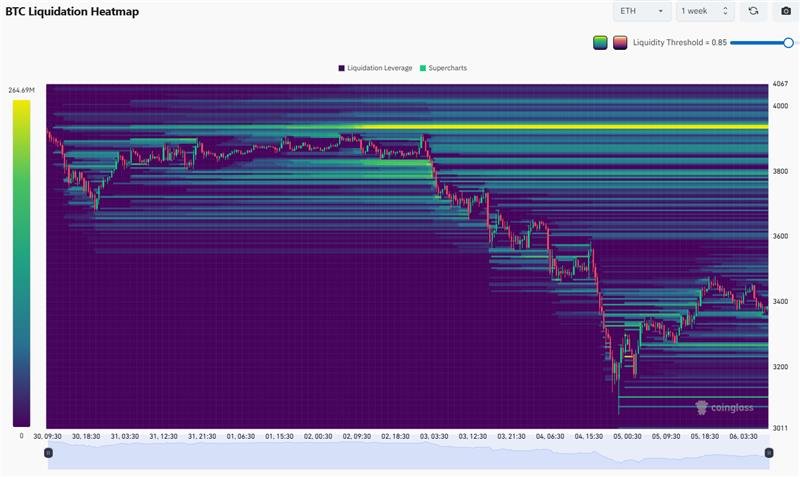
Task: Click the Liquidity Threshold slider handle
Action: [x=788, y=43]
